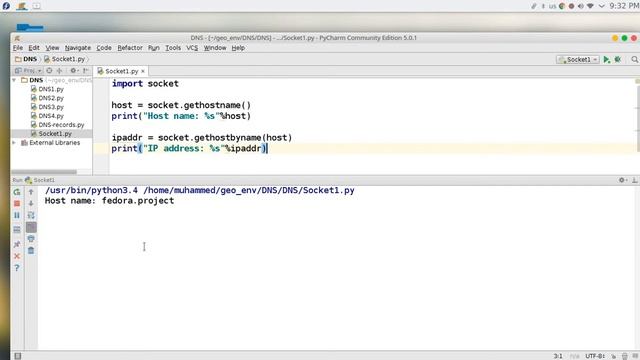Rerun Socket1 in the Run panel
Viewport: 640px width, 360px height.
click(17, 192)
